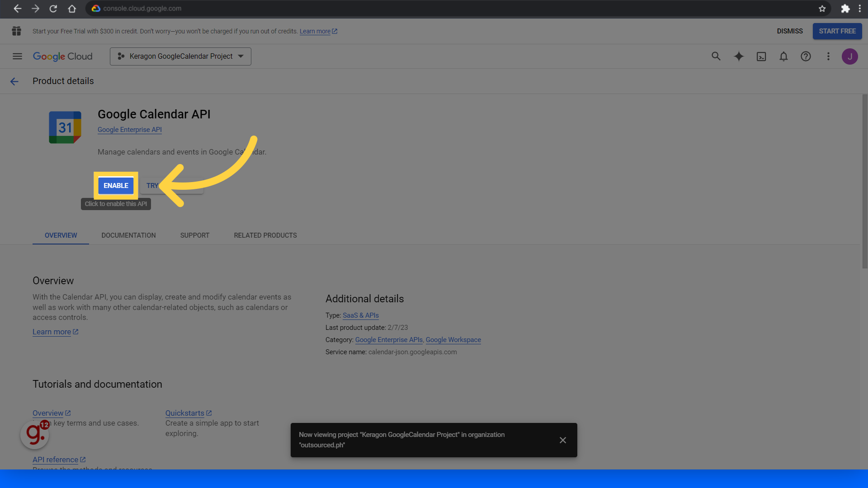Click Learn more under the Overview section
The height and width of the screenshot is (488, 868).
click(55, 332)
